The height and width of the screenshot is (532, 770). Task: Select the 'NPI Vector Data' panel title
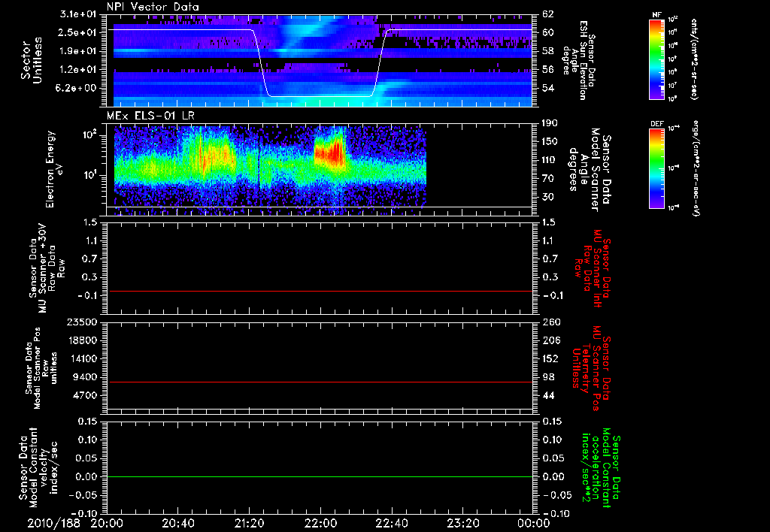pos(153,7)
